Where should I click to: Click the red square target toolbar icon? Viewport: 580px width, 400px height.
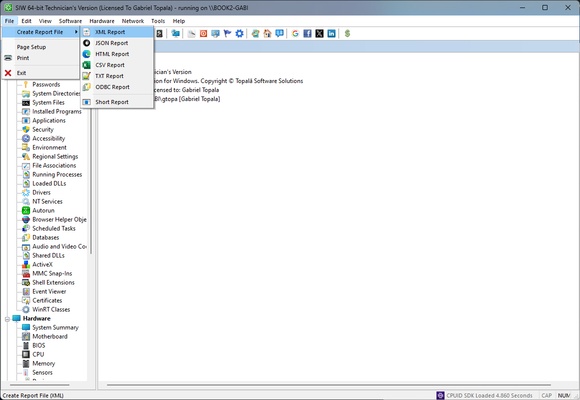(203, 34)
